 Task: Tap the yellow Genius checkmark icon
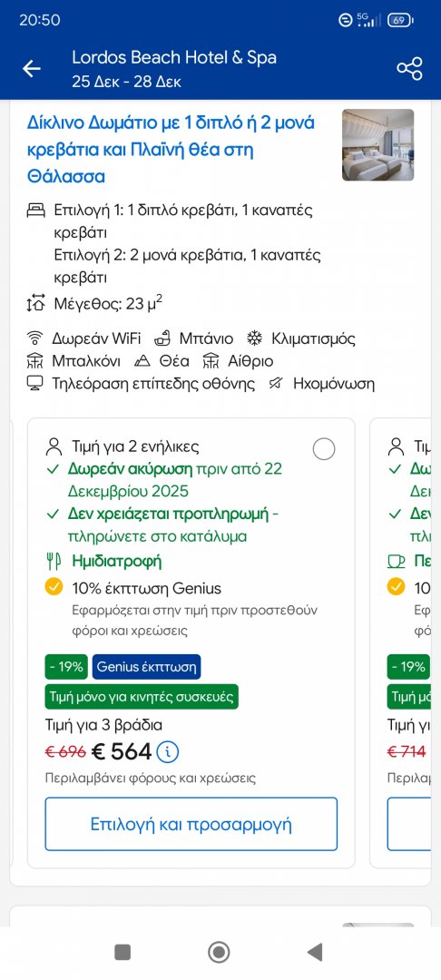(54, 587)
